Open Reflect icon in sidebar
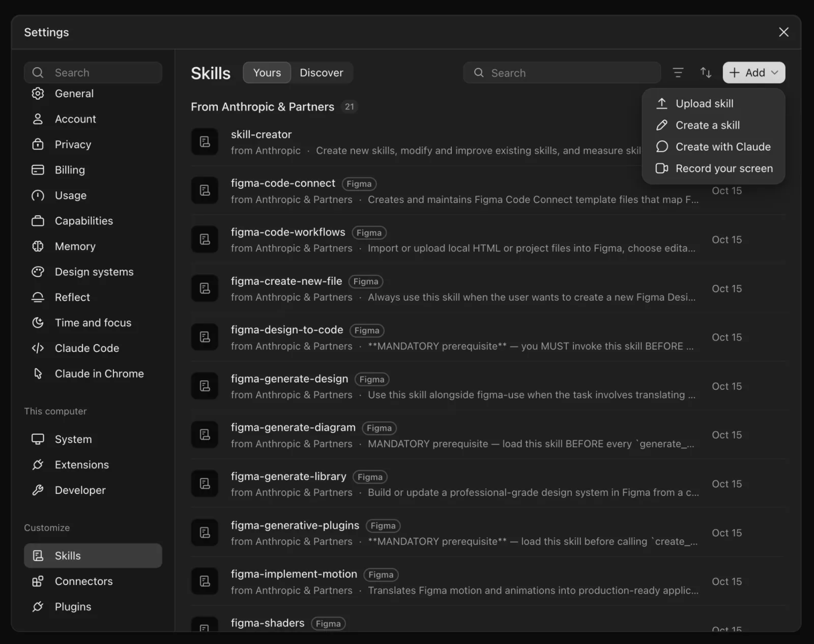Screen dimensions: 814x644 (x=38, y=297)
